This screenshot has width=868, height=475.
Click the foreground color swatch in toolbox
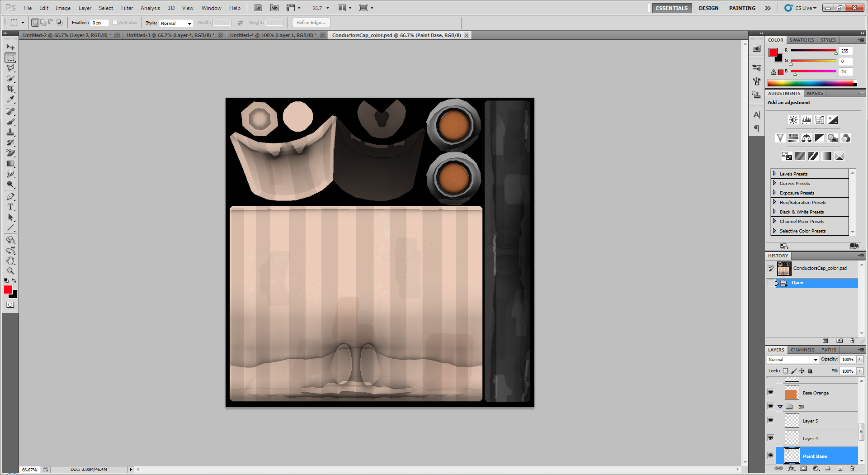pyautogui.click(x=8, y=290)
